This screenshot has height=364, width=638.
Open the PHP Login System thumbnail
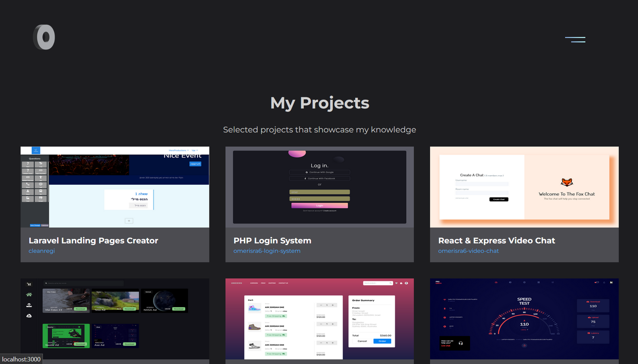(319, 187)
